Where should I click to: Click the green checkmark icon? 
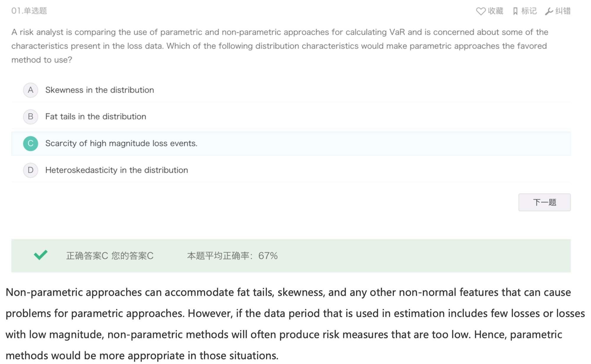[x=41, y=255]
